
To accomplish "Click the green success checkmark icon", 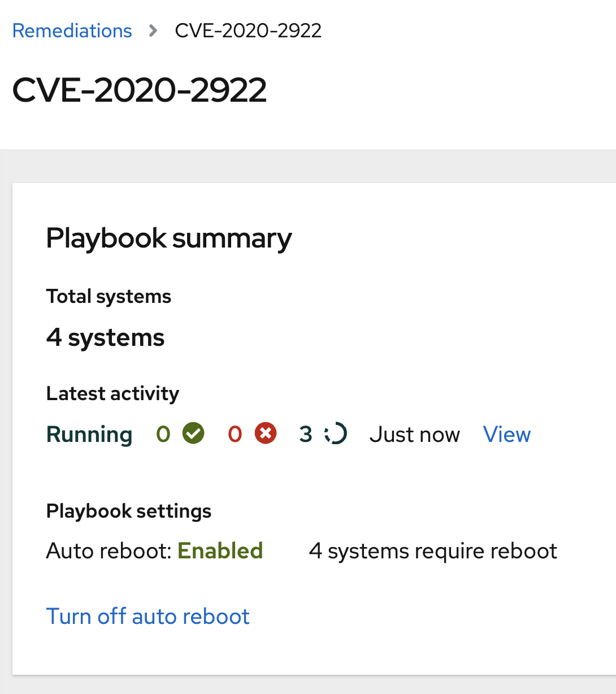I will click(193, 434).
